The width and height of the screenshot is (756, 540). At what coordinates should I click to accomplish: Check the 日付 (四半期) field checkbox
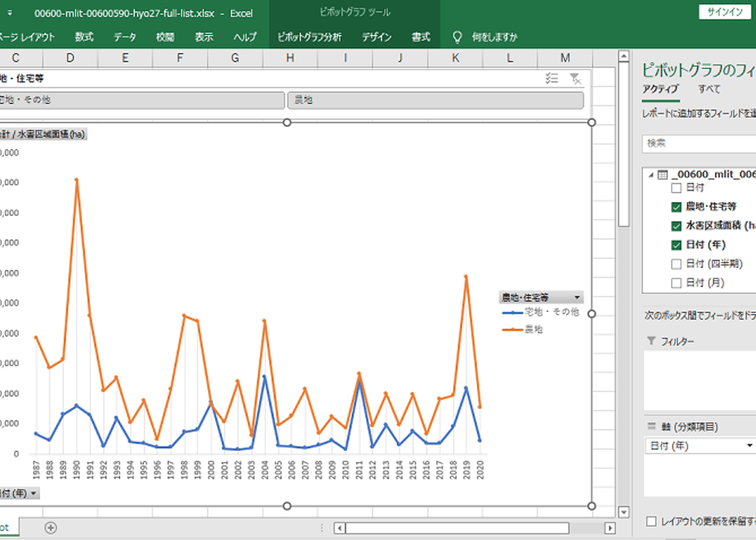click(x=676, y=263)
